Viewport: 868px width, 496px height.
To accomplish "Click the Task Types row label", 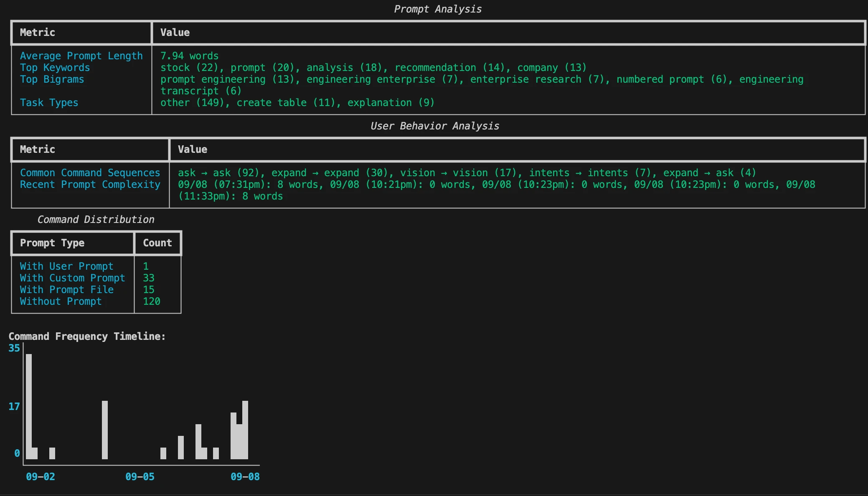I will pyautogui.click(x=49, y=103).
